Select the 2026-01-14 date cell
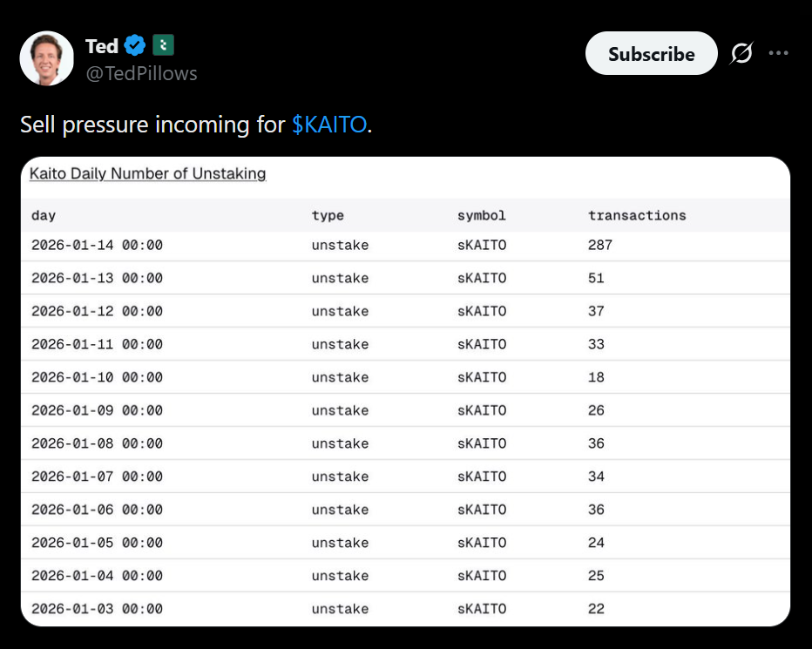Image resolution: width=812 pixels, height=649 pixels. point(97,246)
